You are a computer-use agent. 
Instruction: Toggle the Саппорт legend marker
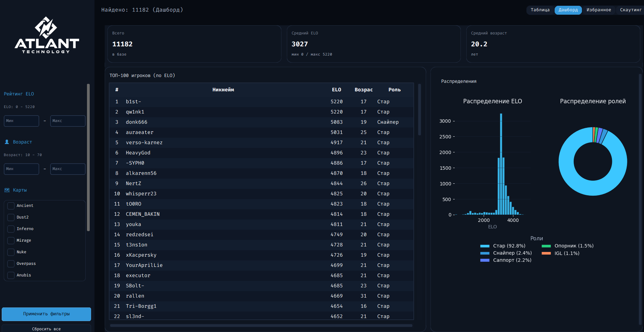pyautogui.click(x=485, y=260)
